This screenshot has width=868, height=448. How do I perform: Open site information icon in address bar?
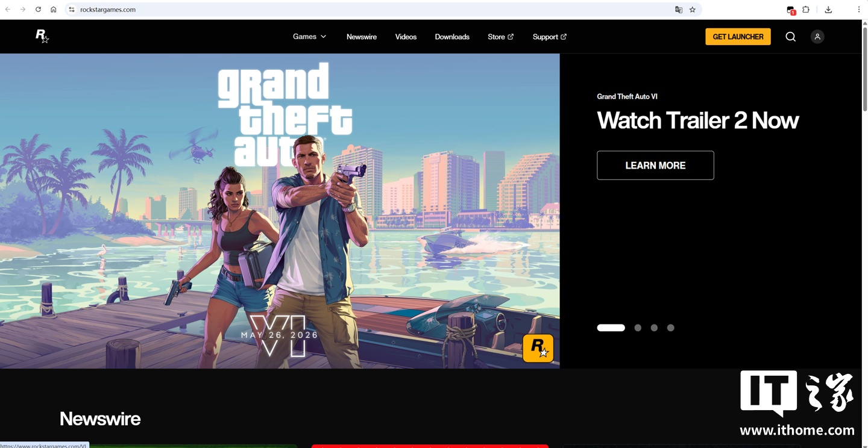72,10
